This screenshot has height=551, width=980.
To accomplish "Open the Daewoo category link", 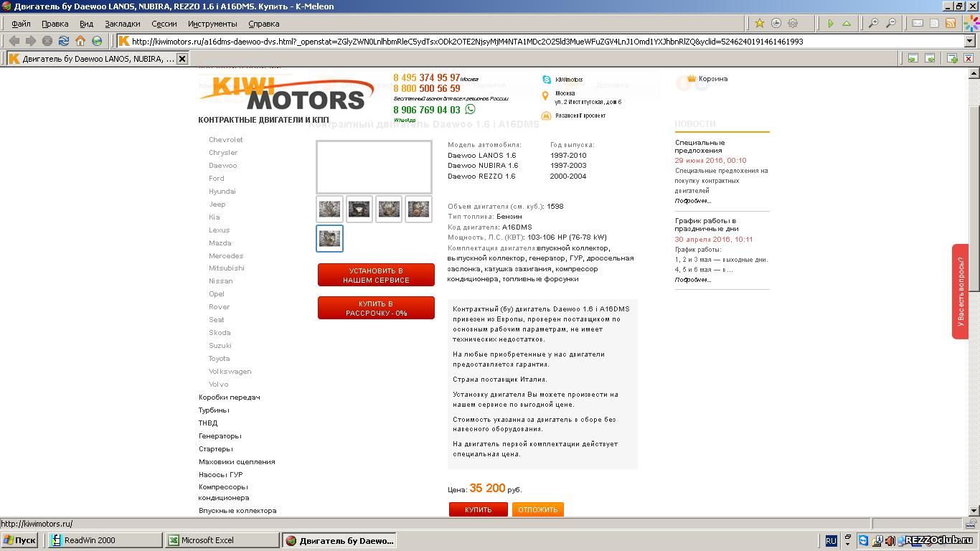I will [223, 166].
